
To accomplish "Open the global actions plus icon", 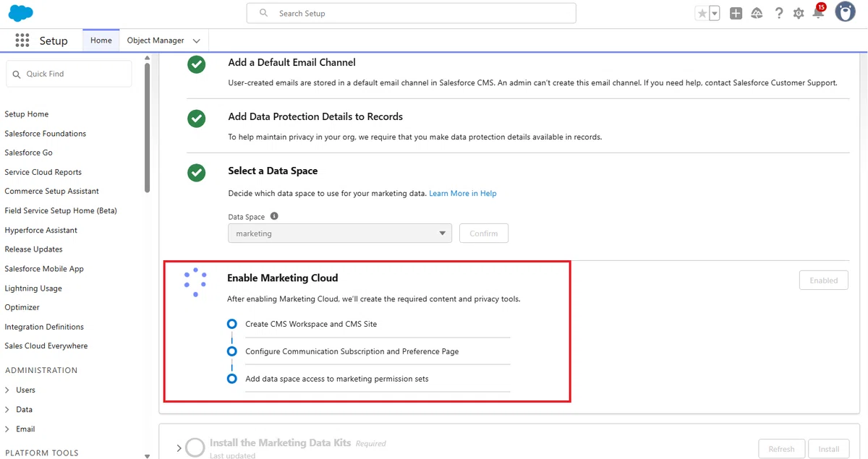I will point(736,13).
